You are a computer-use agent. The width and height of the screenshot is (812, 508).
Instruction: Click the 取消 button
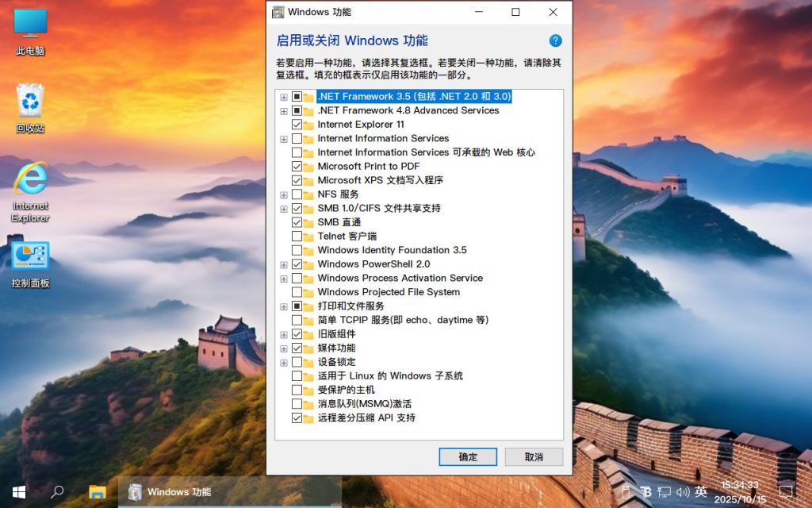point(534,456)
